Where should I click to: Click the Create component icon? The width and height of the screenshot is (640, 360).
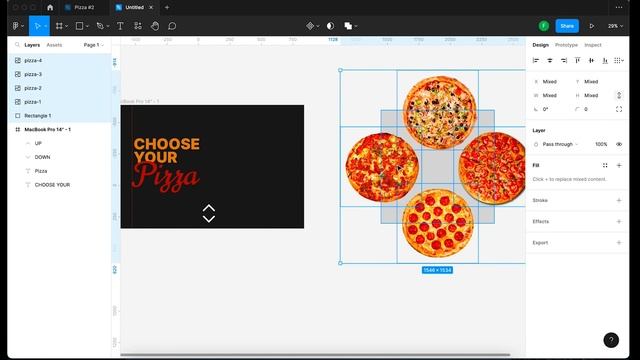click(x=310, y=26)
